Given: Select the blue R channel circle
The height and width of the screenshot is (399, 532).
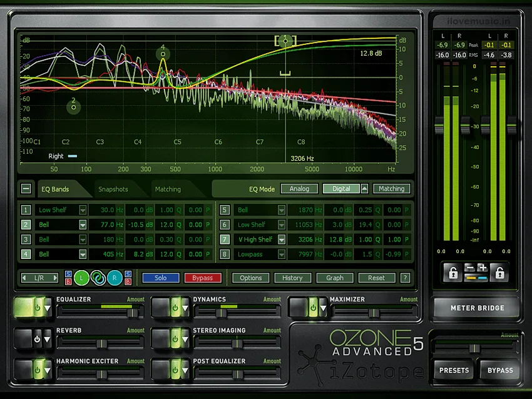Looking at the screenshot, I should (x=115, y=278).
